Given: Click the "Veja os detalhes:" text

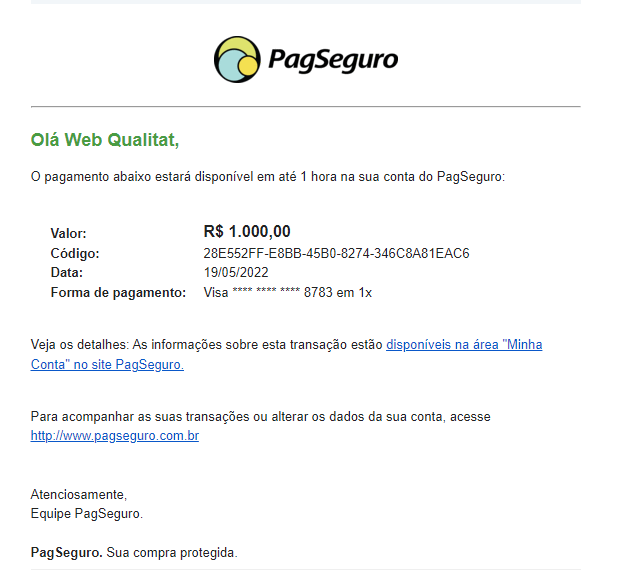Looking at the screenshot, I should (x=80, y=345).
